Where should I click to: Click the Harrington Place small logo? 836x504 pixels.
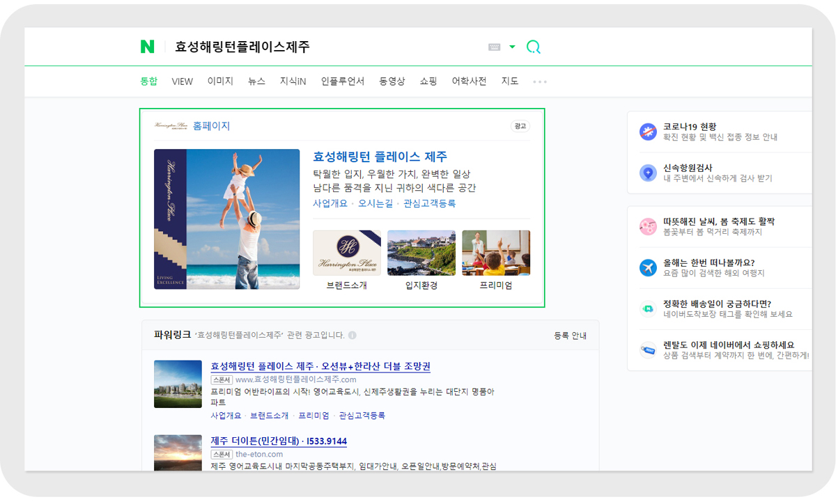[x=171, y=126]
